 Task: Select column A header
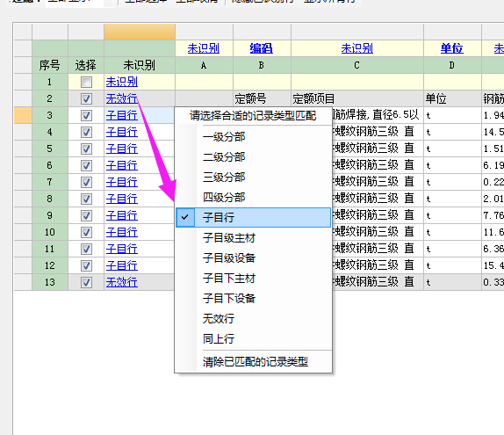coord(204,65)
